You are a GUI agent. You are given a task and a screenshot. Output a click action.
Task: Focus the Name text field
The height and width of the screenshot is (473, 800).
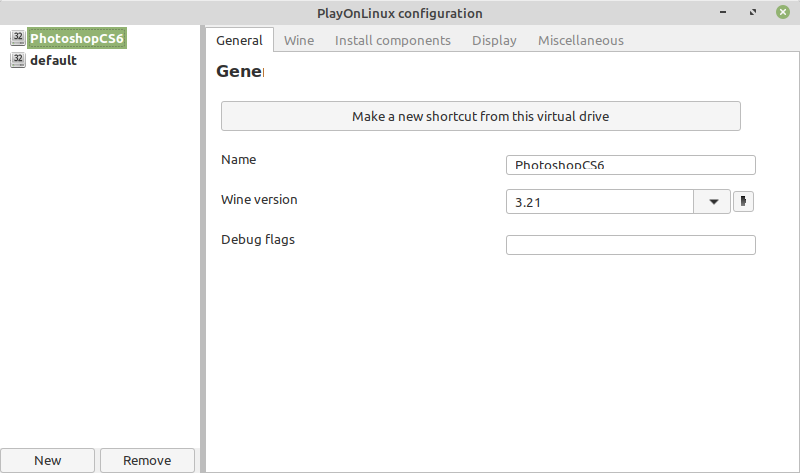631,165
